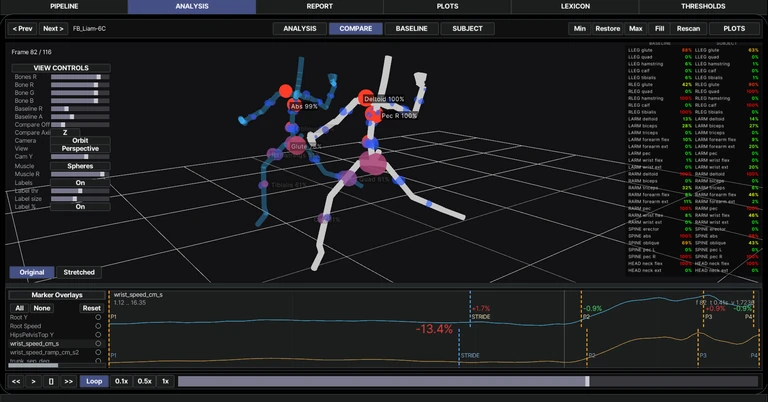Adjust the Bone B slider
The height and width of the screenshot is (402, 768).
pos(80,100)
